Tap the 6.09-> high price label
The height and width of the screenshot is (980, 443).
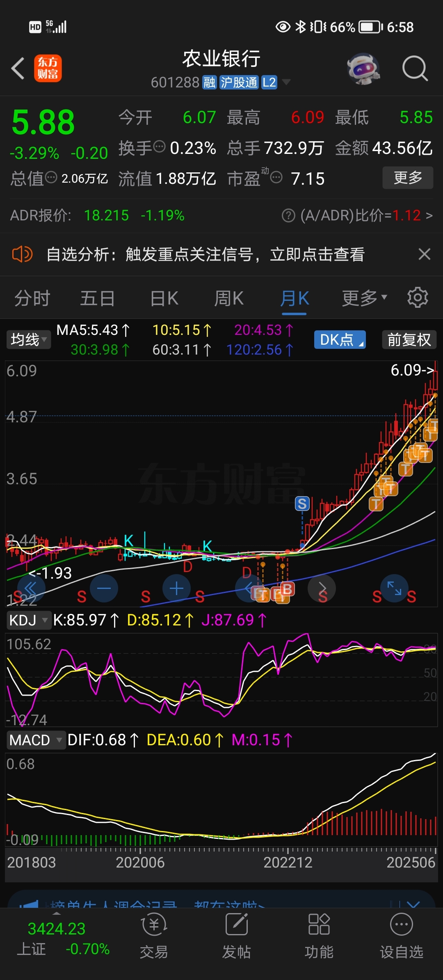[412, 370]
